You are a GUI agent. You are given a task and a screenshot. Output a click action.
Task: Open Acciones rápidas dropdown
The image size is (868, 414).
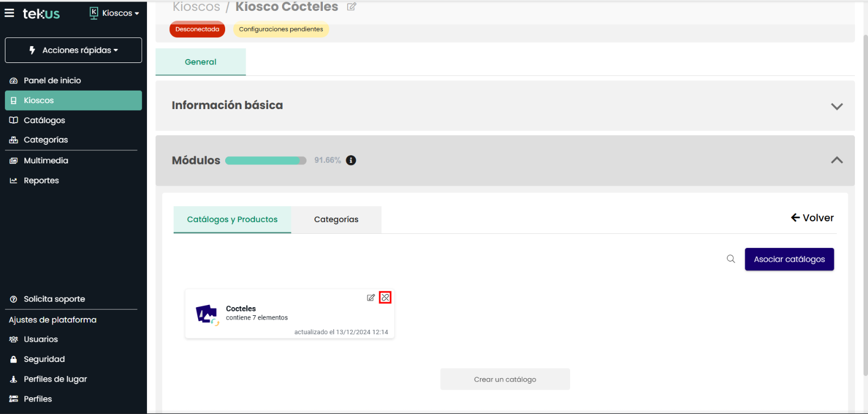click(73, 50)
